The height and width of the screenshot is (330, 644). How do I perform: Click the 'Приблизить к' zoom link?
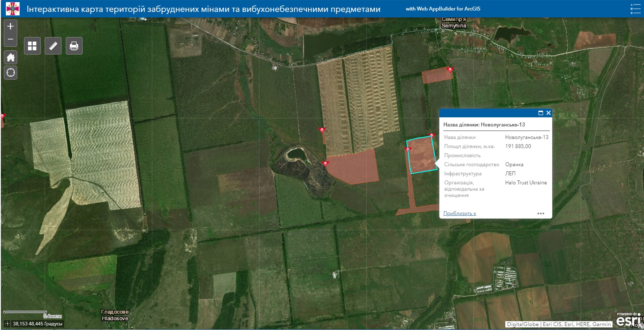459,213
